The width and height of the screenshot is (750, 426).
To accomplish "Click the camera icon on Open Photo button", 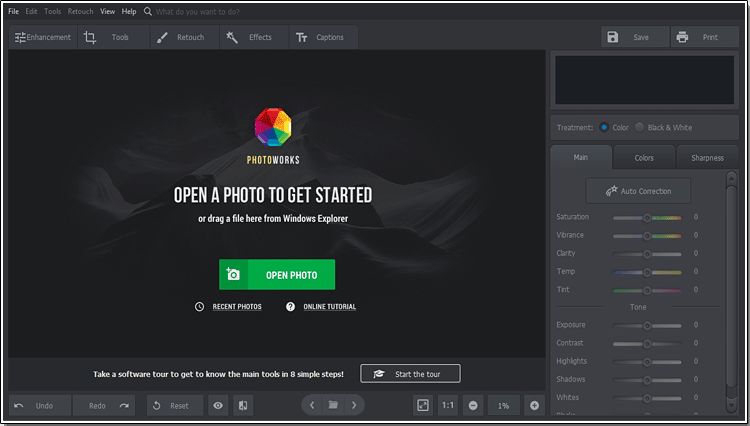I will [233, 274].
